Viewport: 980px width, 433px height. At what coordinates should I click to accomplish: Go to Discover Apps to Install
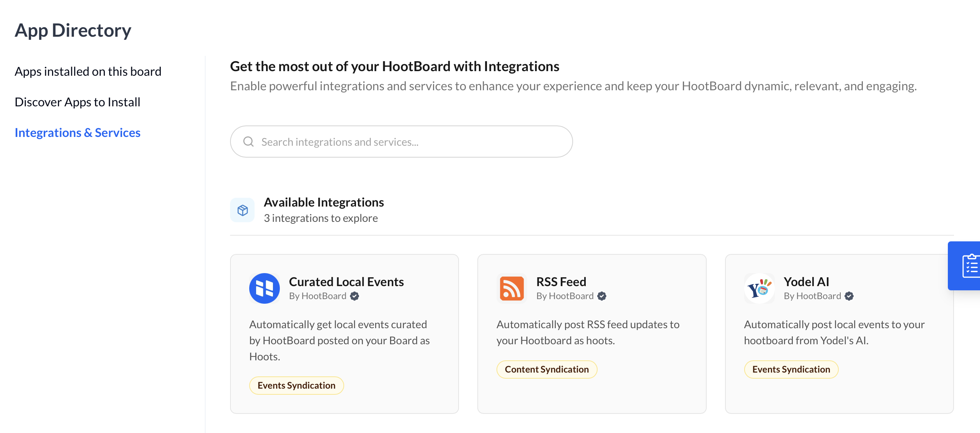click(77, 102)
